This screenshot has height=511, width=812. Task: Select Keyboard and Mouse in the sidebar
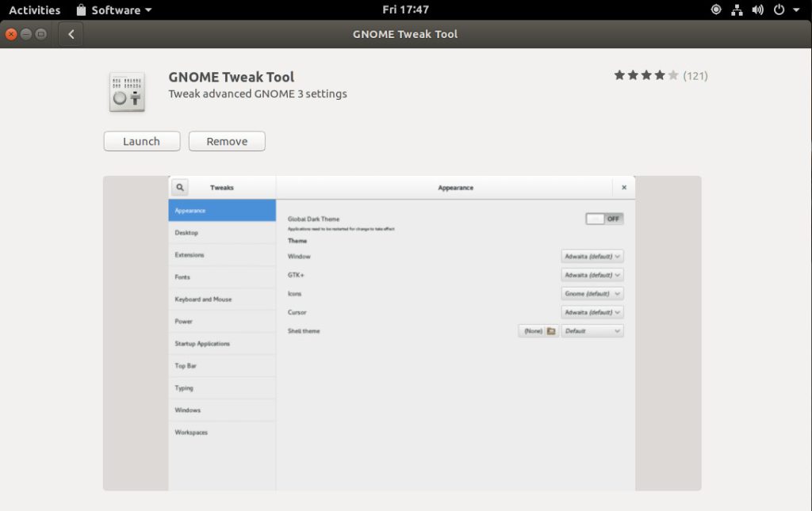pyautogui.click(x=203, y=299)
